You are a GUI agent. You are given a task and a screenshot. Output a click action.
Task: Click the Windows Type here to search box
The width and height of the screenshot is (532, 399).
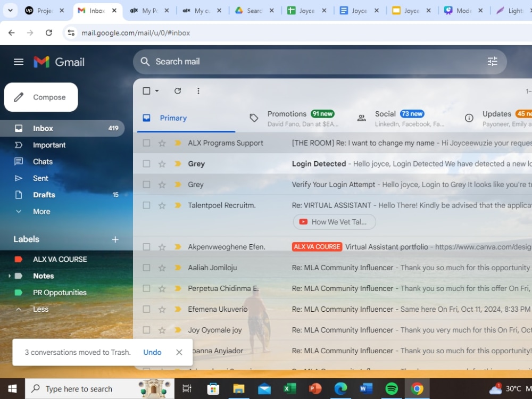point(100,388)
